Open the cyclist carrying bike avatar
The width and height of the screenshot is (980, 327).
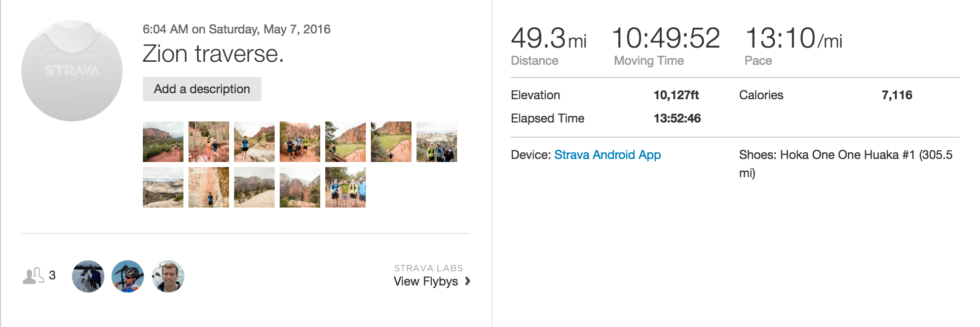point(128,276)
